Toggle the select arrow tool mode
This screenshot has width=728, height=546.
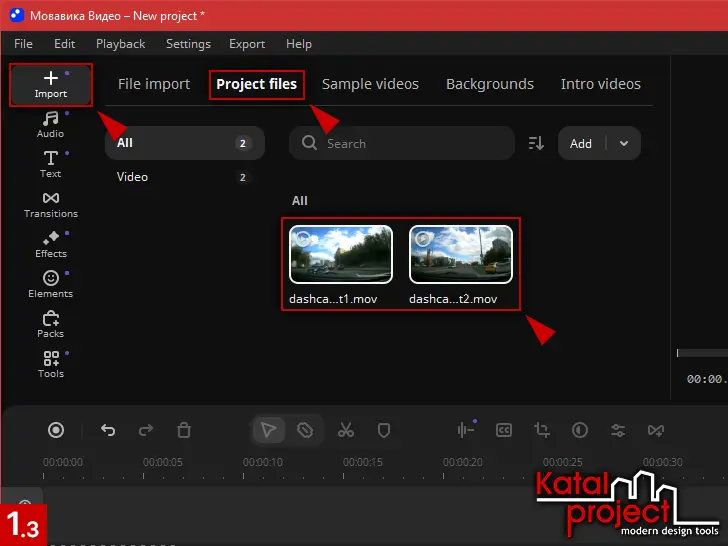[268, 430]
